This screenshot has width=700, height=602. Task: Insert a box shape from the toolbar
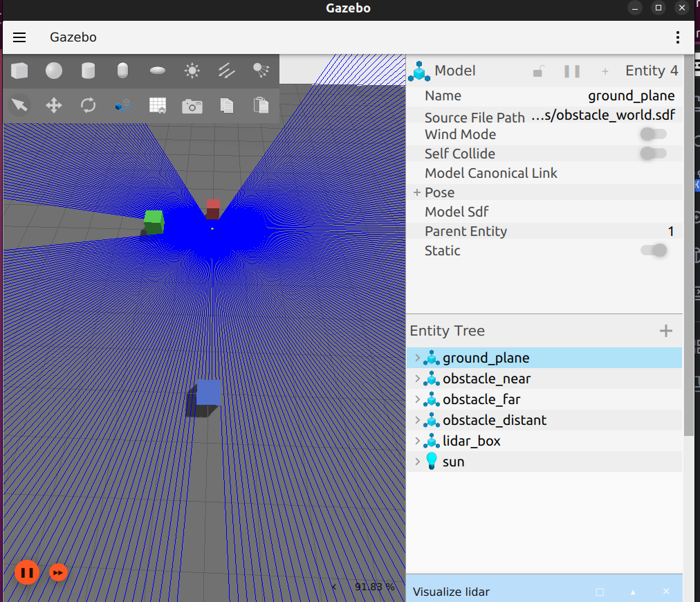click(x=19, y=71)
